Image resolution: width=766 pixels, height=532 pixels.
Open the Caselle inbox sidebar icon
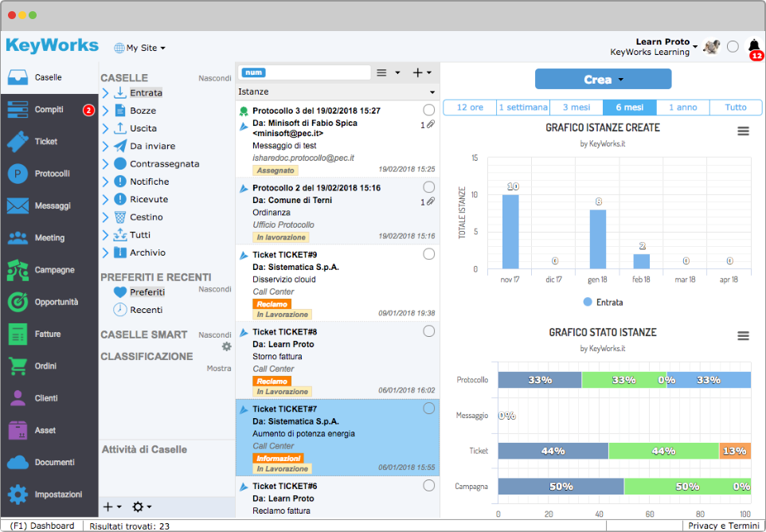click(x=18, y=78)
